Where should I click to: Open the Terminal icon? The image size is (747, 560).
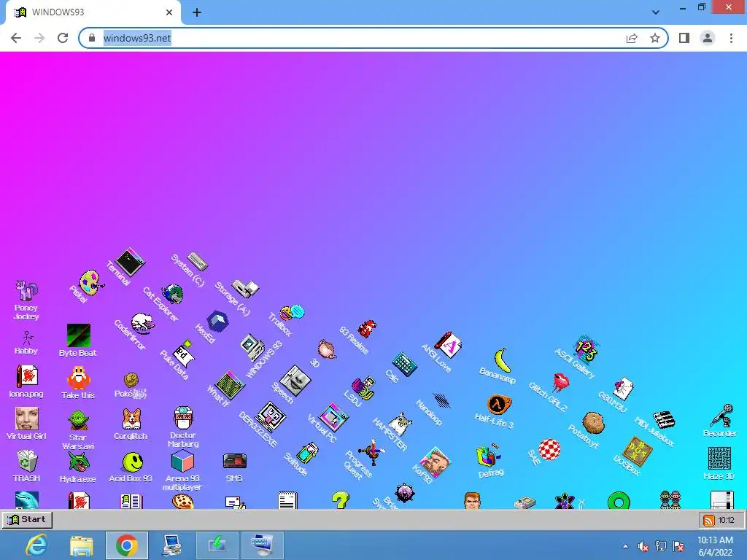pyautogui.click(x=131, y=262)
